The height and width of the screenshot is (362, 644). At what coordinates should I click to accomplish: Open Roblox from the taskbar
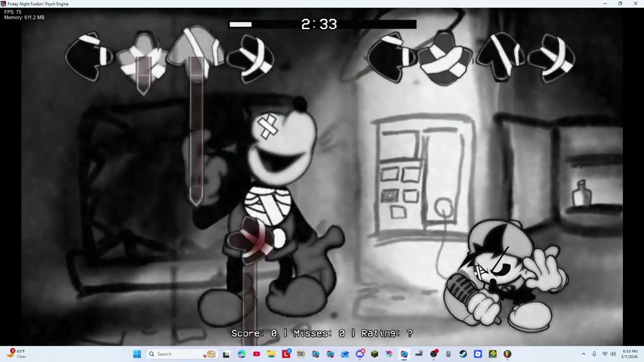(478, 354)
